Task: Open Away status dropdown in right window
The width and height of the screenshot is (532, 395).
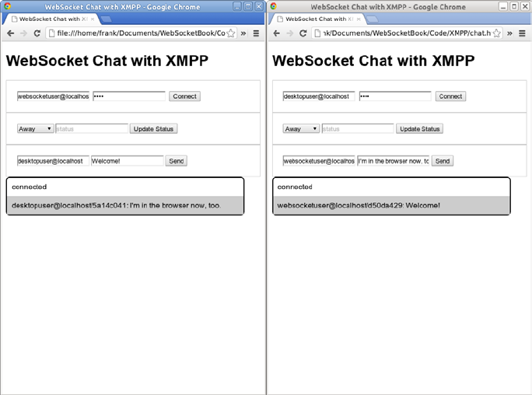Action: click(301, 129)
